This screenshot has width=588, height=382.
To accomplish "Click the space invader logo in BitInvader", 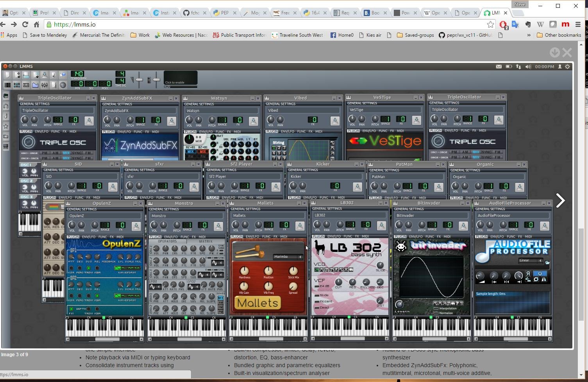I will tap(401, 246).
